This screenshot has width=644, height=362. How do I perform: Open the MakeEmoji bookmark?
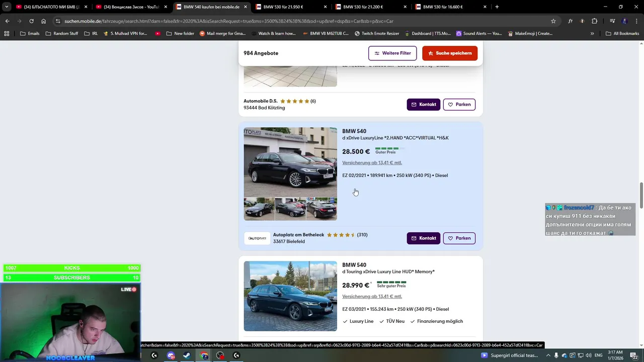(x=530, y=34)
